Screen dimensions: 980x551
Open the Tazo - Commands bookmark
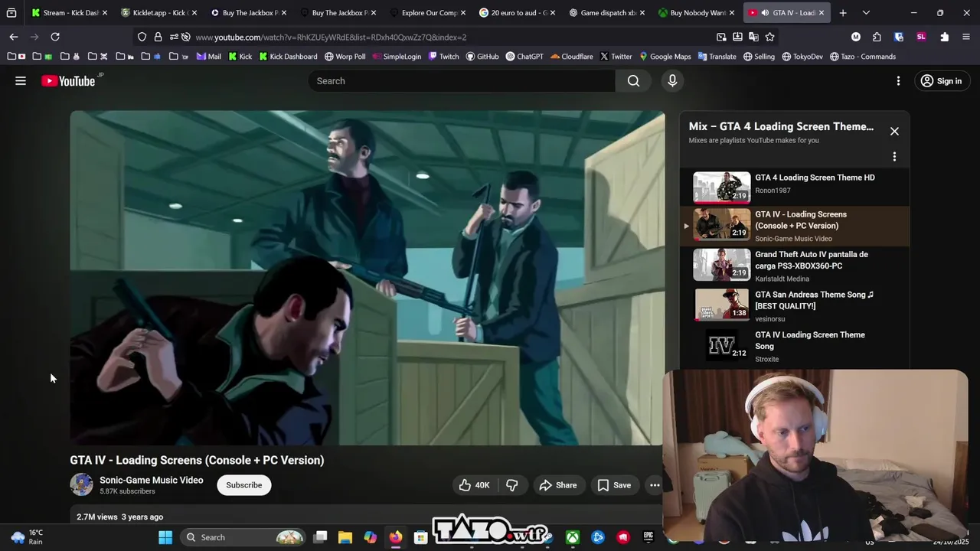pyautogui.click(x=863, y=57)
